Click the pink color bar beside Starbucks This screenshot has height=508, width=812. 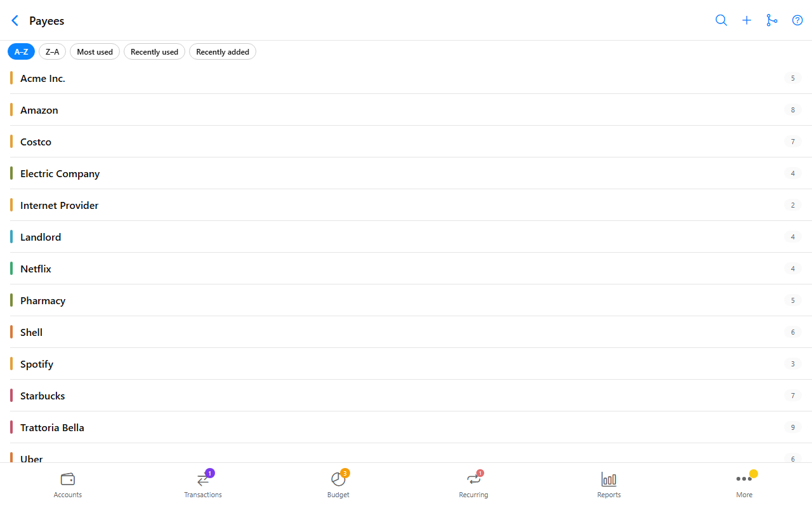coord(11,396)
